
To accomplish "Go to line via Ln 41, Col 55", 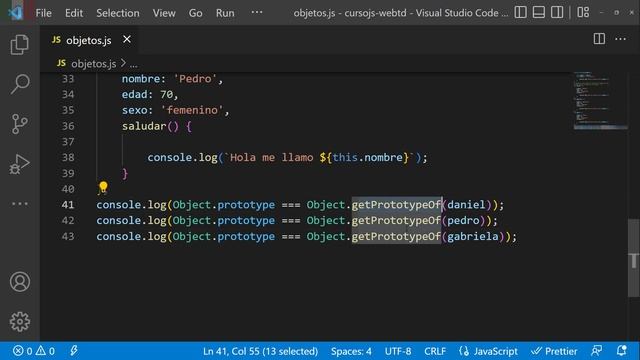I will click(x=260, y=351).
